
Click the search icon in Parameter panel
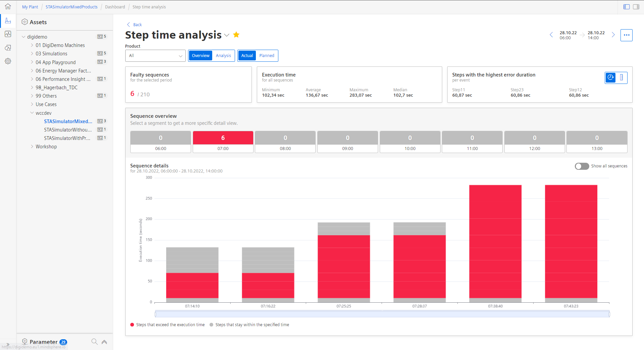tap(94, 342)
